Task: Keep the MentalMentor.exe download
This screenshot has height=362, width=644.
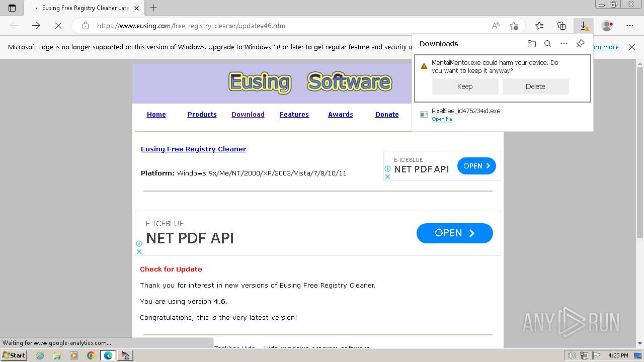Action: point(465,86)
